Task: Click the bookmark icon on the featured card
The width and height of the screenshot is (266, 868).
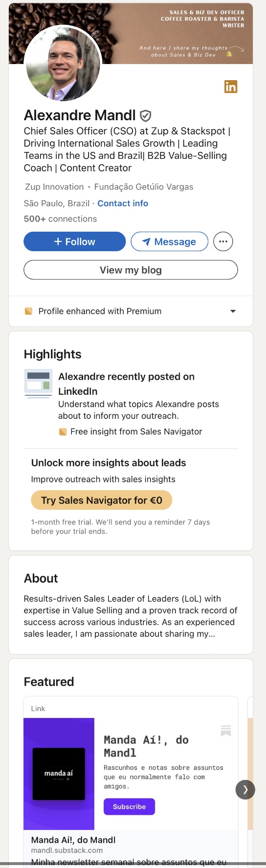Action: tap(226, 731)
